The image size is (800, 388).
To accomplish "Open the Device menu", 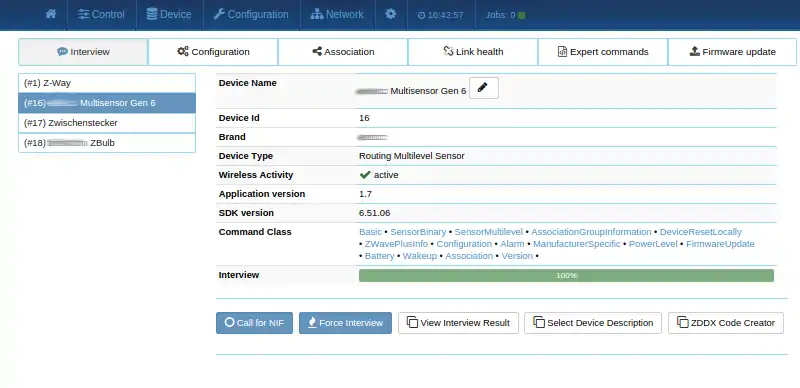I will coord(169,14).
